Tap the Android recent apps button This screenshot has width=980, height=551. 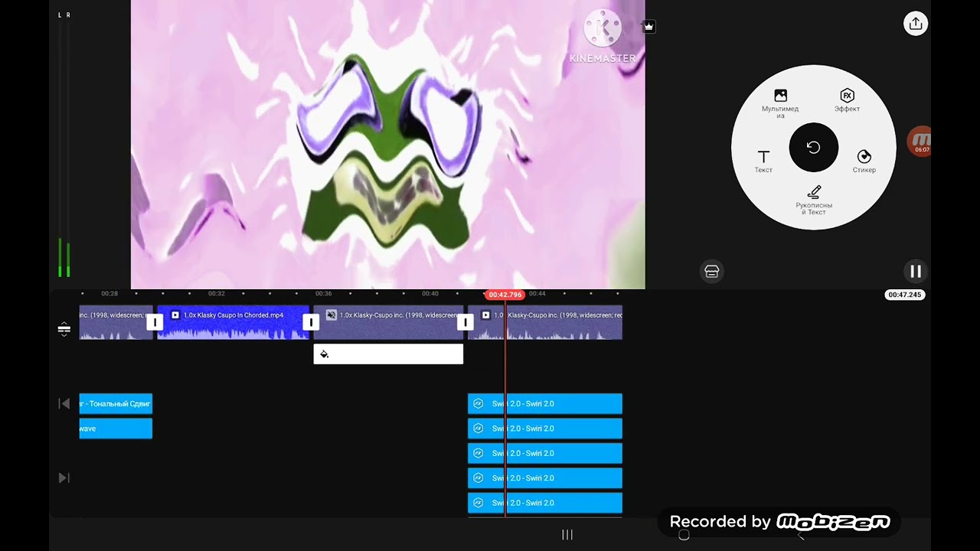pos(567,535)
